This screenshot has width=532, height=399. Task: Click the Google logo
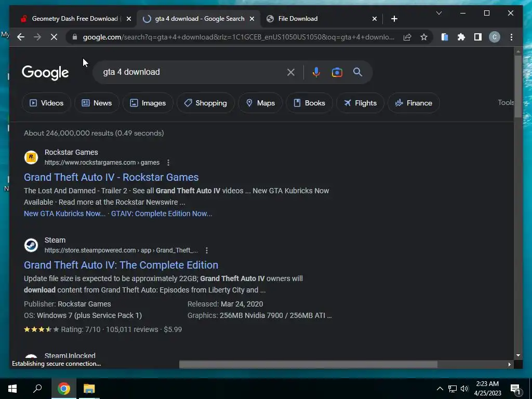(x=45, y=73)
